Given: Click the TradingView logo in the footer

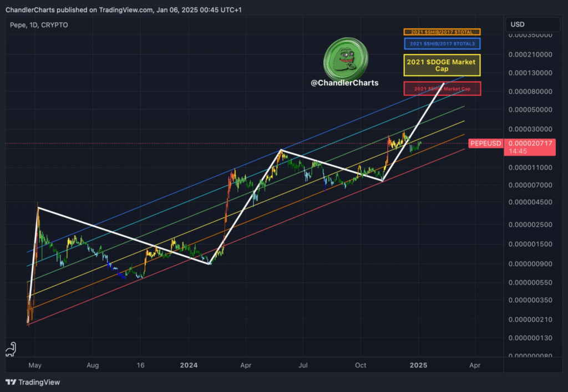Looking at the screenshot, I should 32,382.
